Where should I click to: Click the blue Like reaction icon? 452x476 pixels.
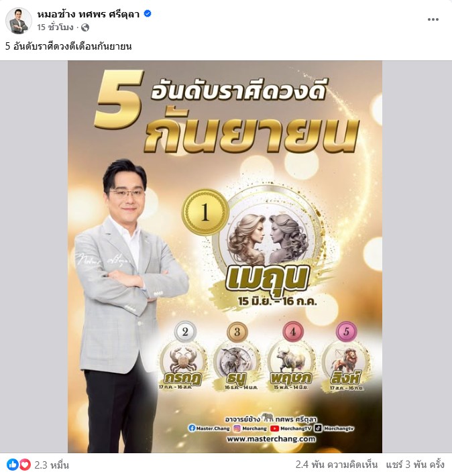point(13,465)
